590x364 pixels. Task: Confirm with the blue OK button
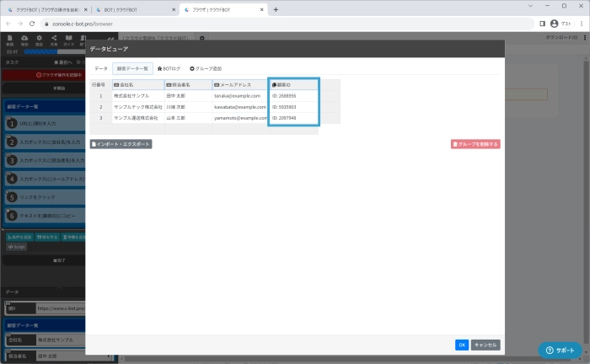click(x=462, y=345)
